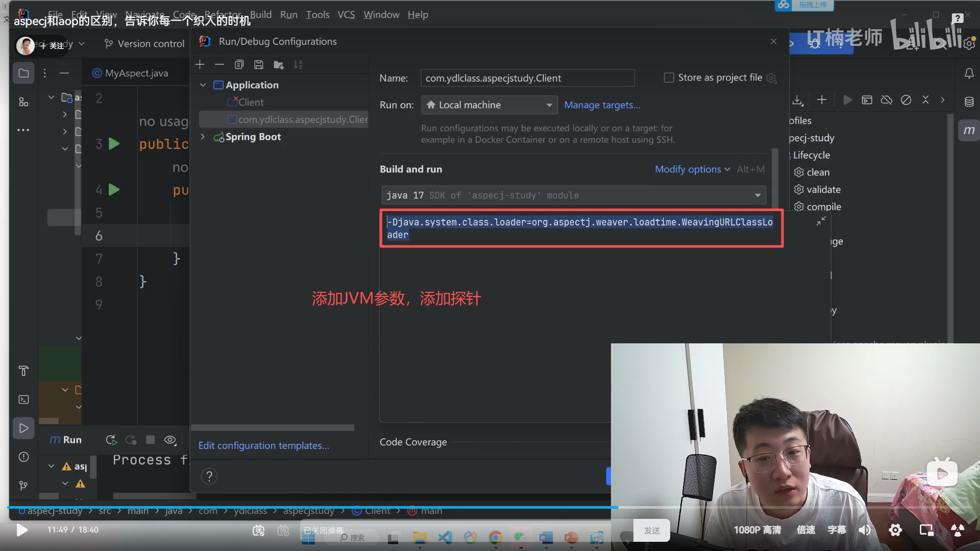Click the help question mark button

[209, 476]
